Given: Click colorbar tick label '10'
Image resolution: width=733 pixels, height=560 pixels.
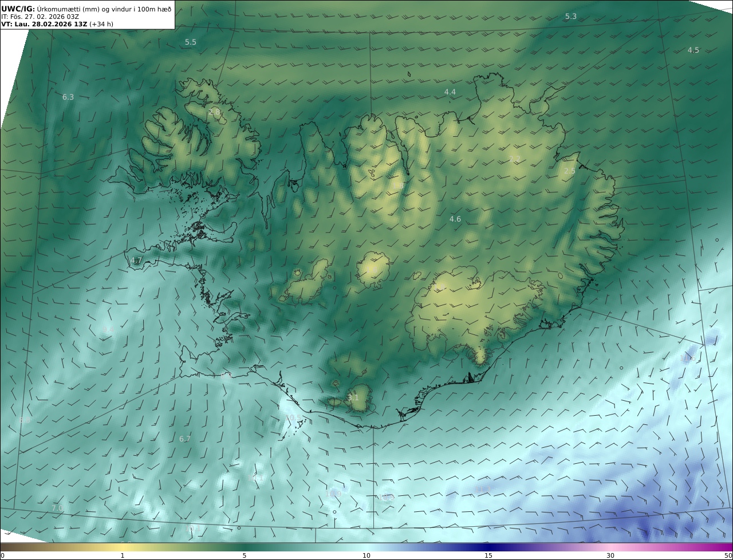Looking at the screenshot, I should [x=366, y=555].
